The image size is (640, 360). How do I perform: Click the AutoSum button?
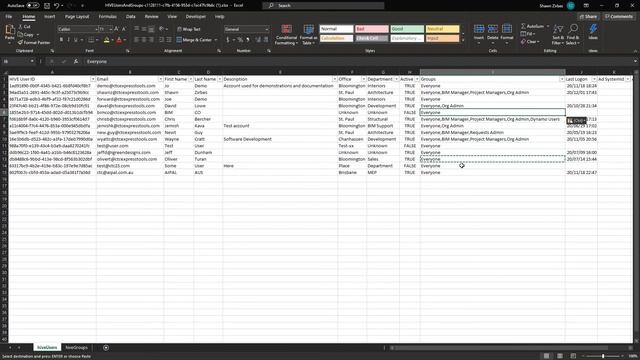click(533, 27)
